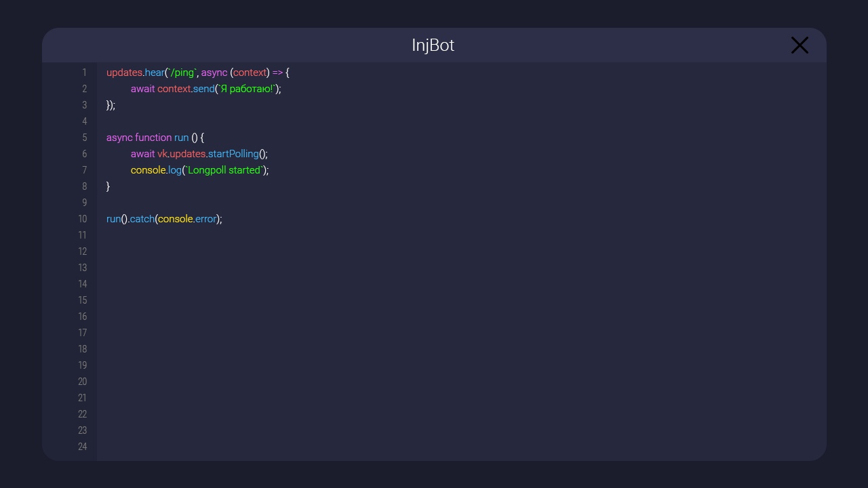Click the line run().catch(console.error);
Image resolution: width=868 pixels, height=488 pixels.
tap(164, 219)
